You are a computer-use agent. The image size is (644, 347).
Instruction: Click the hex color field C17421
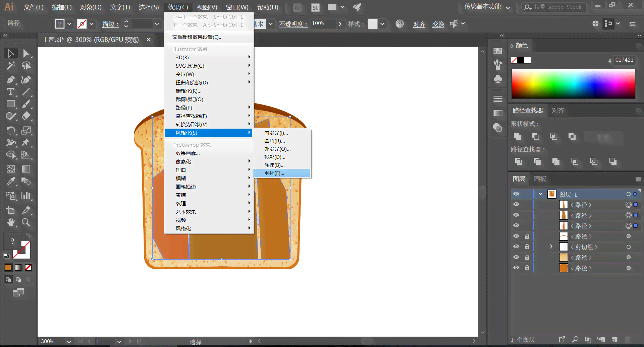[x=624, y=60]
